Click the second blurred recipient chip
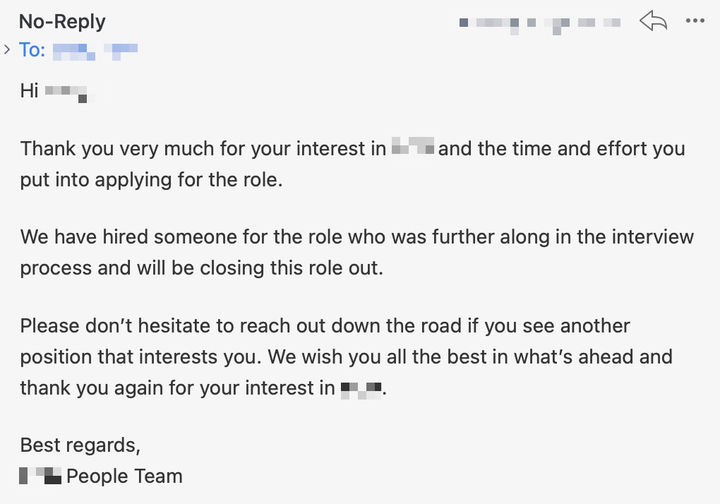The height and width of the screenshot is (504, 720). [121, 51]
